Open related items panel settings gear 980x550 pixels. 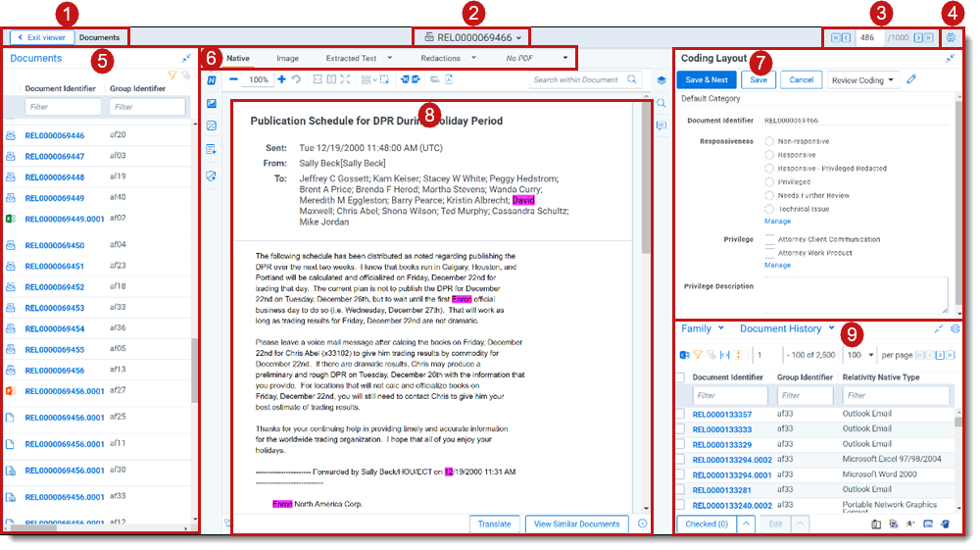955,328
